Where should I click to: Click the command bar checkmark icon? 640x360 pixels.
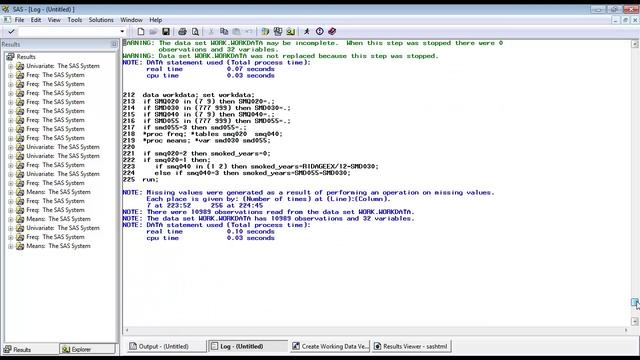pyautogui.click(x=11, y=31)
